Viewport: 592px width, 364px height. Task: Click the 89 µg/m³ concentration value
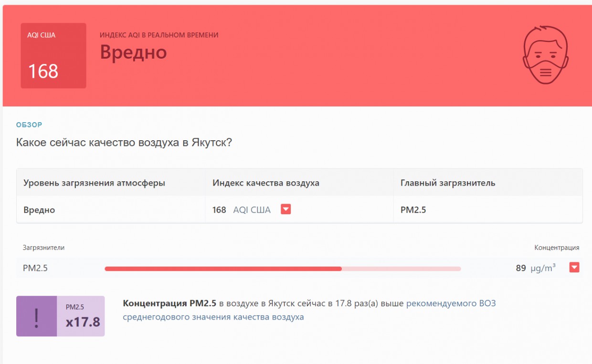pos(535,268)
